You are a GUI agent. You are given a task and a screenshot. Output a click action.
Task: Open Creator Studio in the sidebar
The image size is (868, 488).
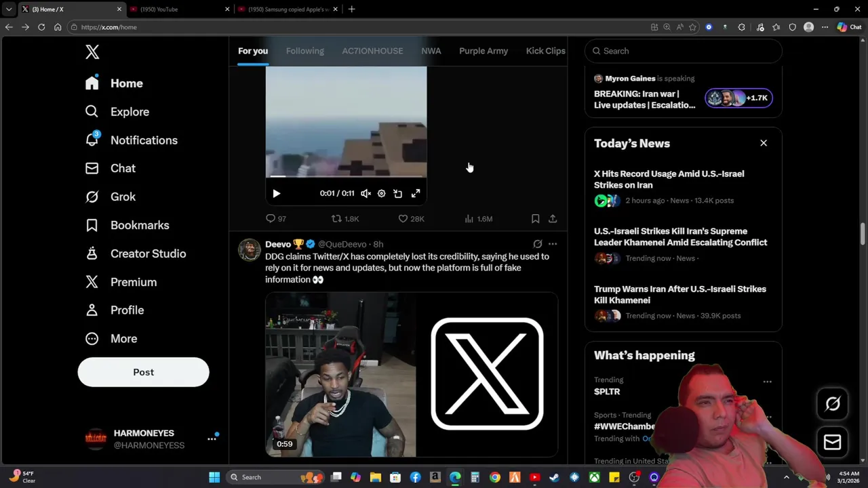[136, 253]
